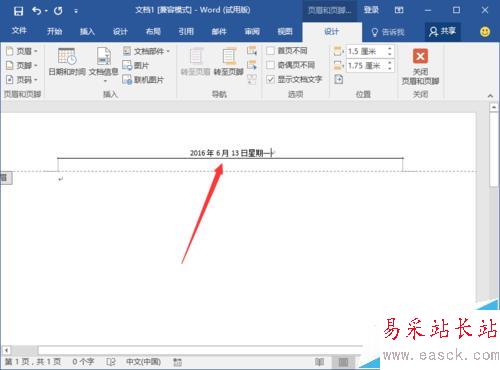
Task: Click the 中文(中国) language indicator
Action: [x=143, y=362]
